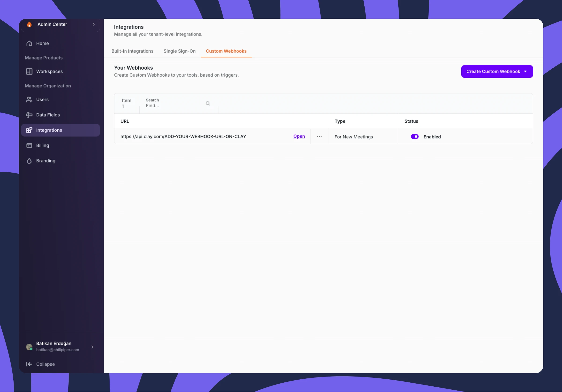Click the Batıkan Erdoğan user name
The width and height of the screenshot is (562, 392).
pyautogui.click(x=54, y=343)
